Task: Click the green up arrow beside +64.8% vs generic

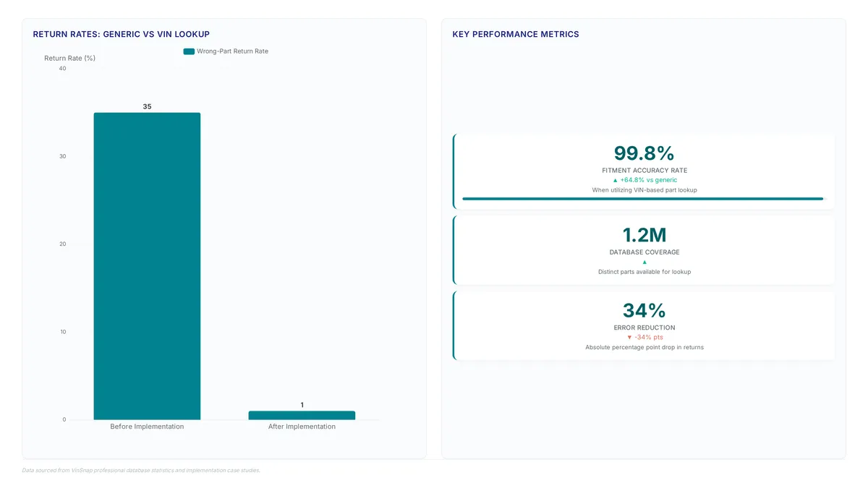Action: 616,180
